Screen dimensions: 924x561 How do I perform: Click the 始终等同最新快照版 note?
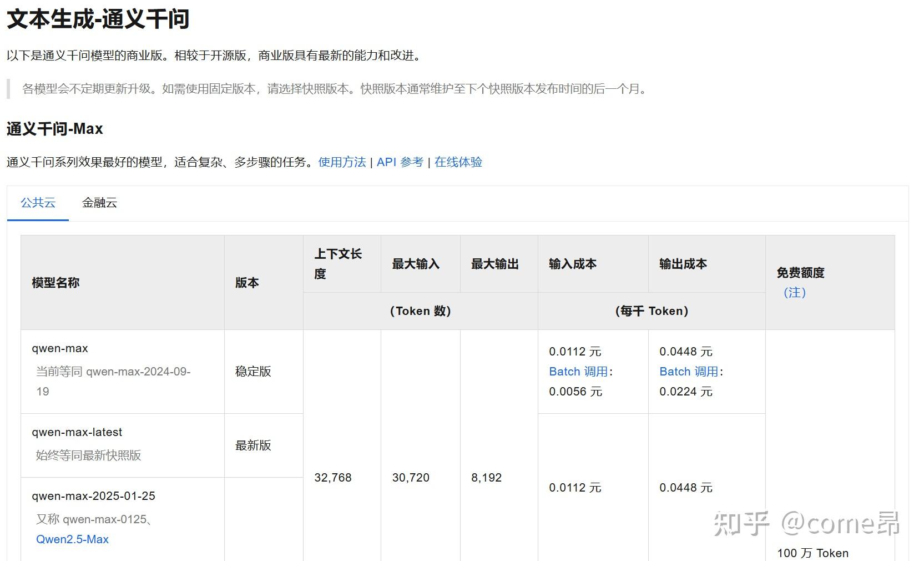[89, 455]
